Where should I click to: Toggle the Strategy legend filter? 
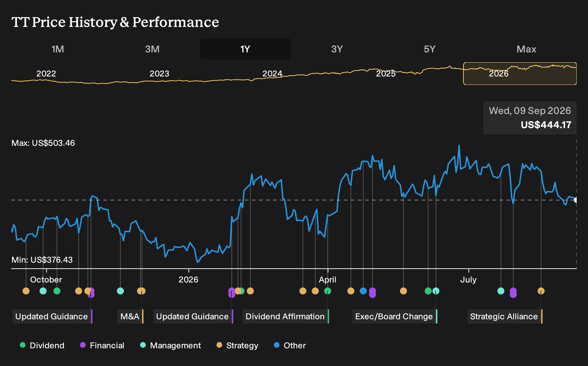(237, 345)
